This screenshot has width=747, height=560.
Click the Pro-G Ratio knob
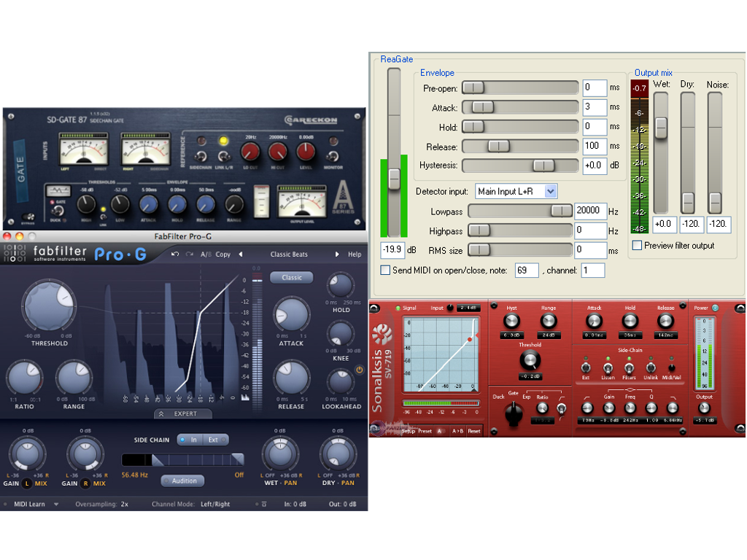[24, 378]
